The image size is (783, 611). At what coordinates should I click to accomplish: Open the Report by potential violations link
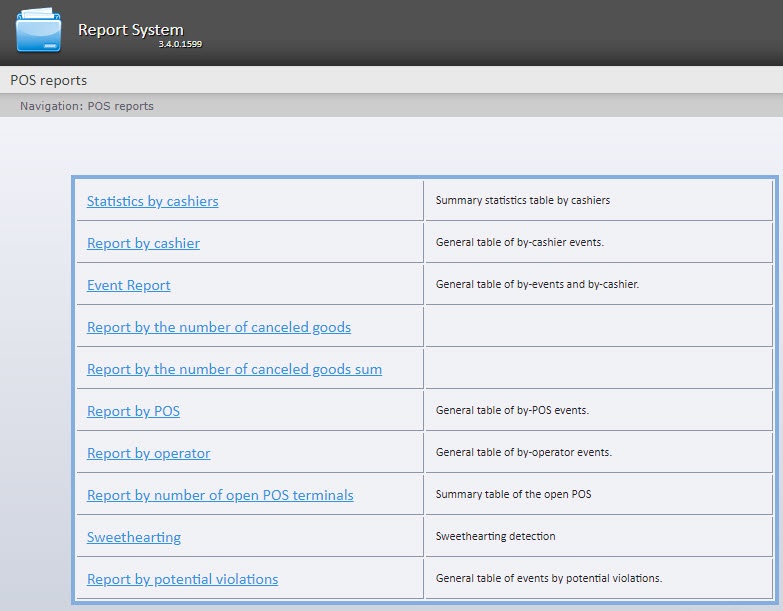182,579
